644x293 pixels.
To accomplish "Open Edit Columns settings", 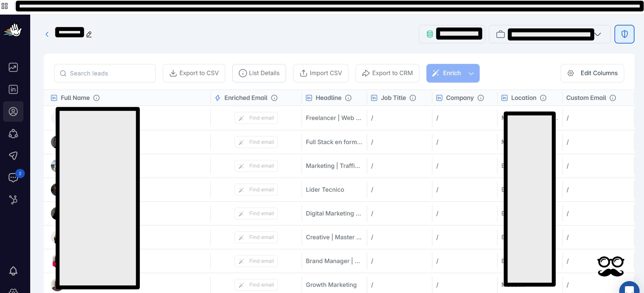I will [592, 73].
